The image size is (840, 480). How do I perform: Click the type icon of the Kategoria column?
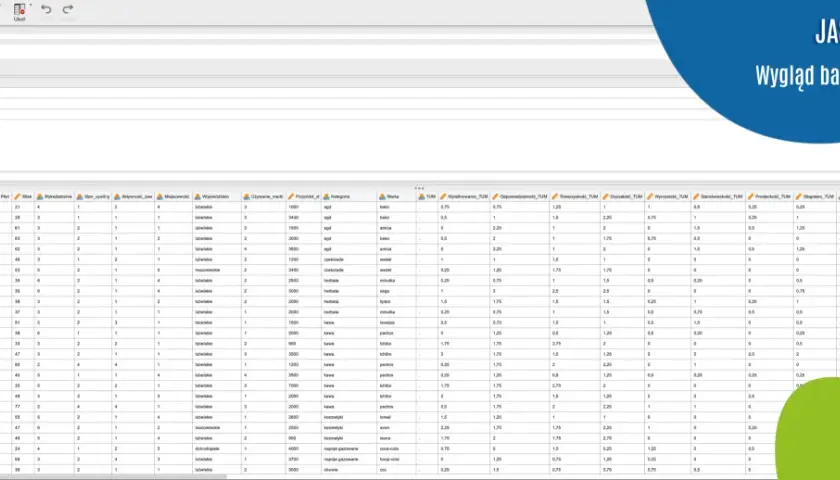(x=326, y=197)
